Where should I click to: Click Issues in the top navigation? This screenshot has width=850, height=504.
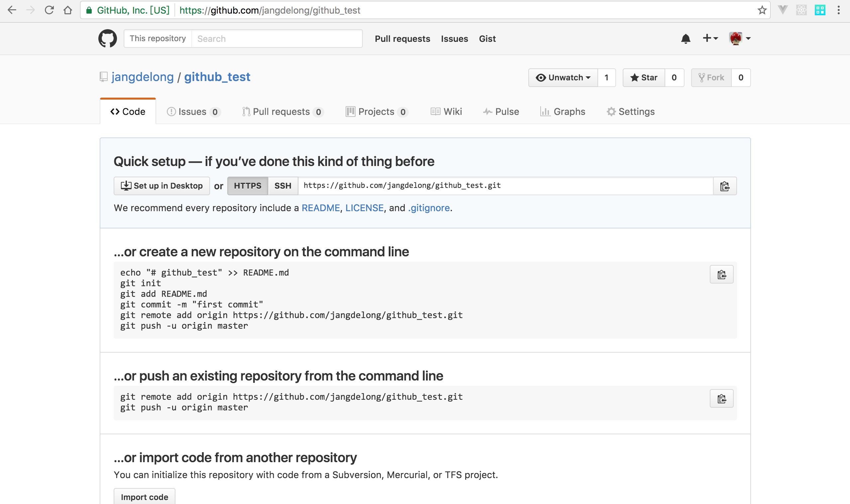[454, 39]
